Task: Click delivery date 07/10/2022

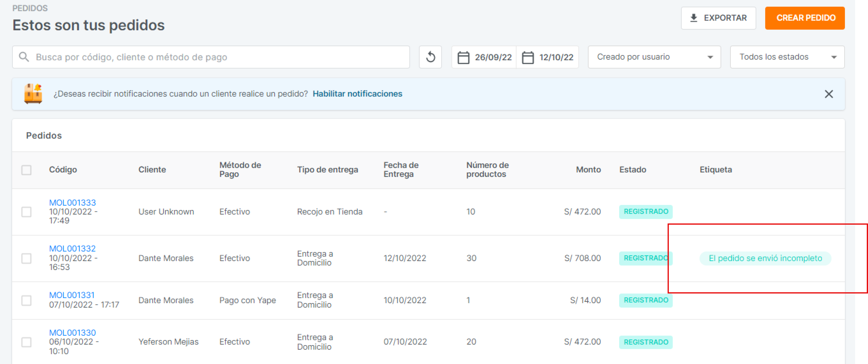Action: tap(405, 342)
